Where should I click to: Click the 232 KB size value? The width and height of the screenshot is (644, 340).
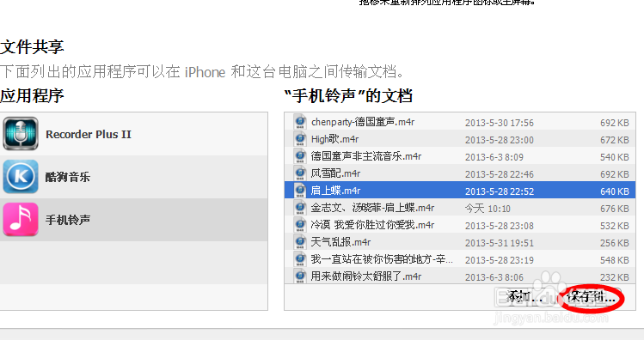click(615, 277)
